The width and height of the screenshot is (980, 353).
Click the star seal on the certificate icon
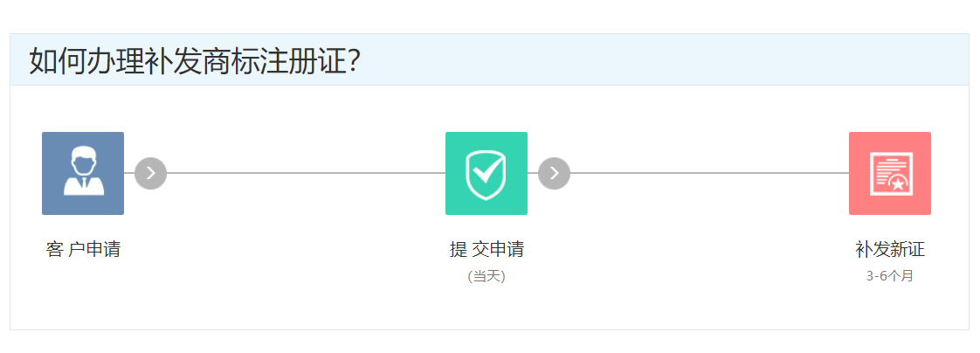(897, 183)
